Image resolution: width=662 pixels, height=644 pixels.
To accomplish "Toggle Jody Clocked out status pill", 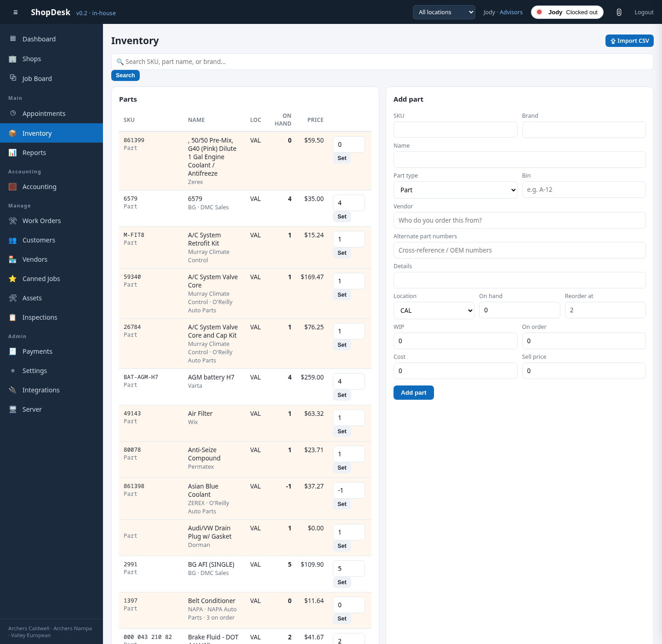I will [x=567, y=12].
